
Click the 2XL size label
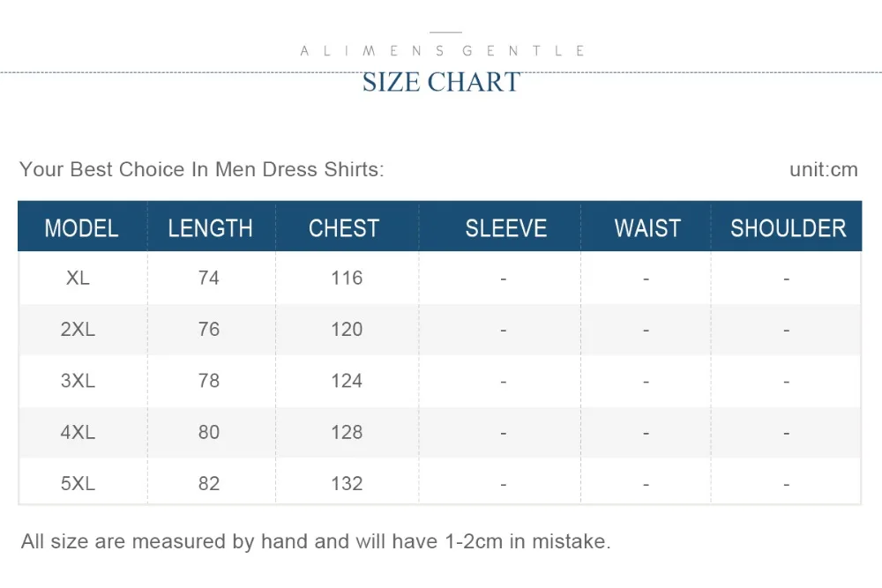click(x=78, y=330)
